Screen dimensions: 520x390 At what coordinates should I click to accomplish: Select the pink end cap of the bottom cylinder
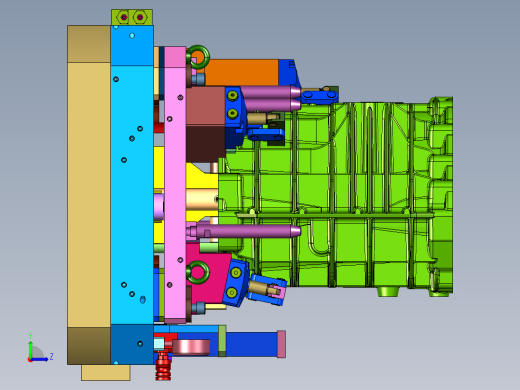(281, 344)
